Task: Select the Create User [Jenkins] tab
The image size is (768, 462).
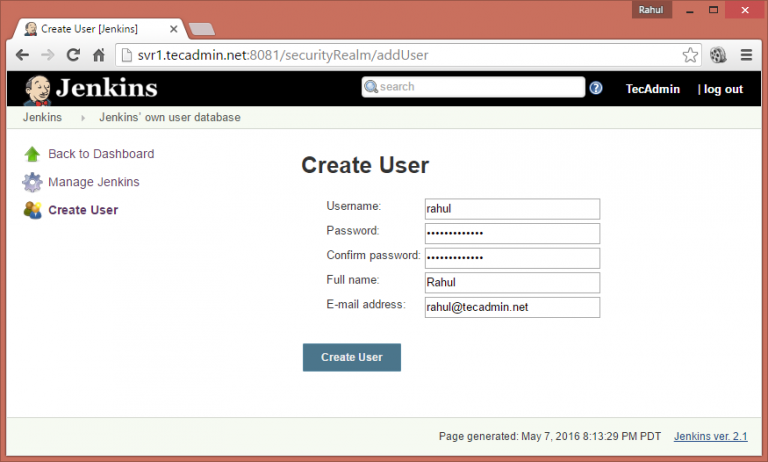Action: point(95,28)
